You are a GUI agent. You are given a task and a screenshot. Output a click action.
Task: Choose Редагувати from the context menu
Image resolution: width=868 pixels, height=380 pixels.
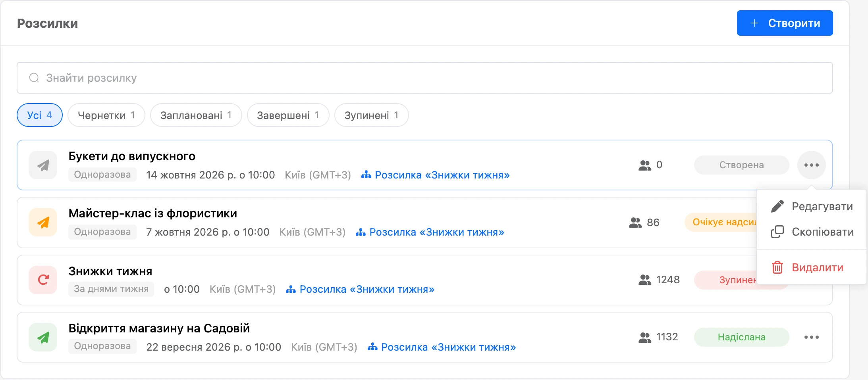click(x=812, y=206)
